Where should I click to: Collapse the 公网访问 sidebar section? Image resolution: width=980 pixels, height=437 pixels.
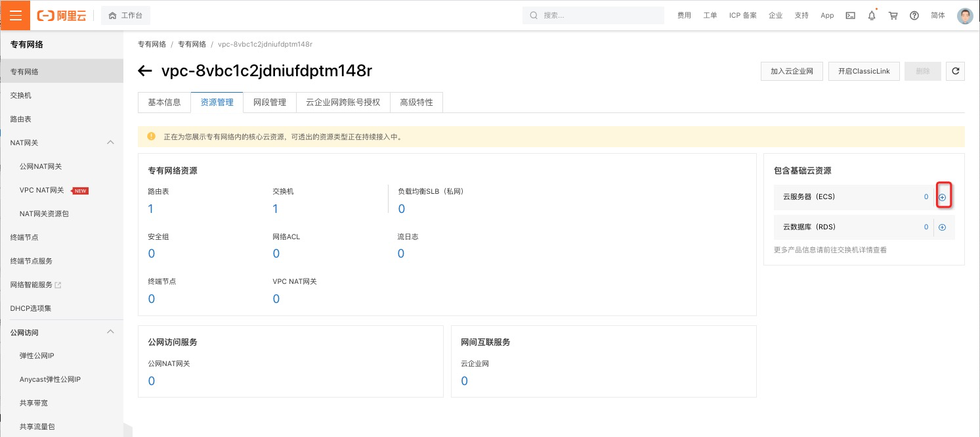[x=110, y=331]
